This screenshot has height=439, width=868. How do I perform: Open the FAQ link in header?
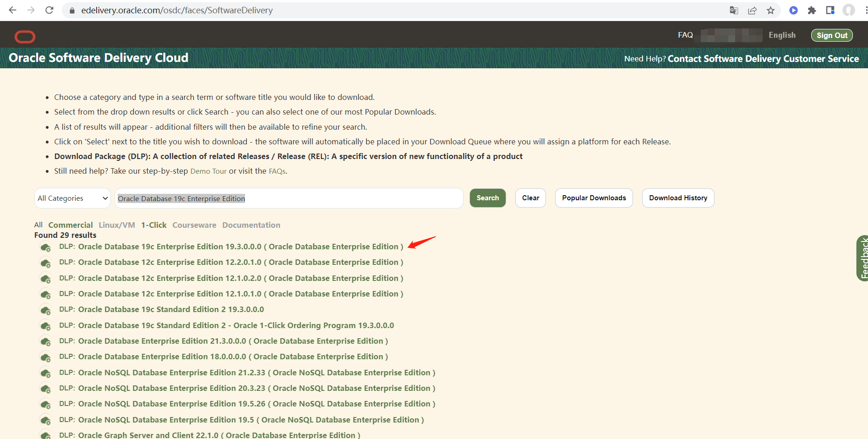point(685,35)
